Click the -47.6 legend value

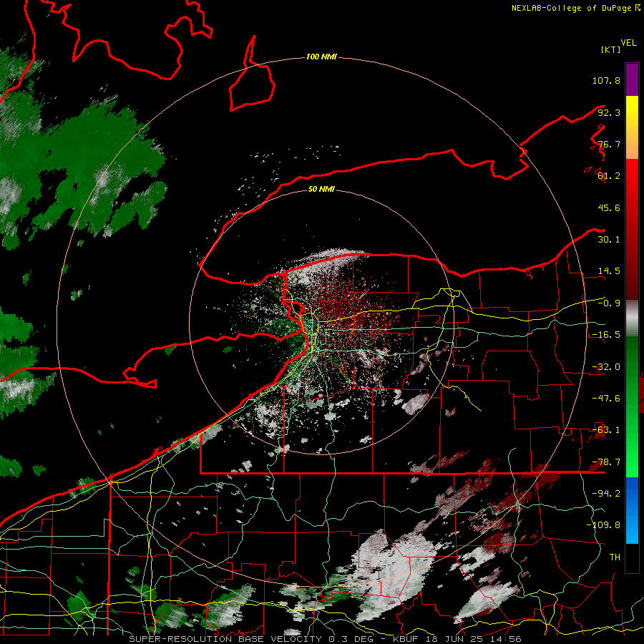click(606, 399)
